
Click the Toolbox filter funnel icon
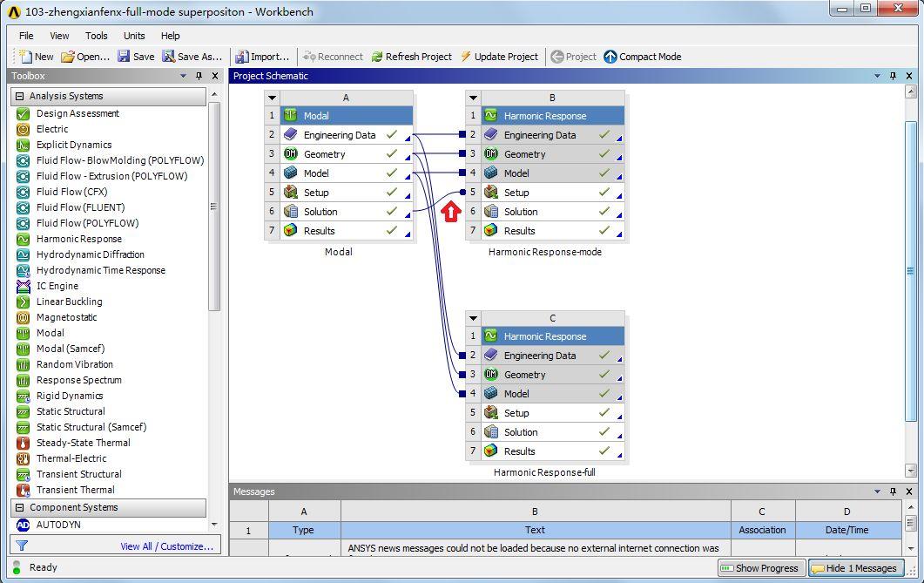(x=22, y=546)
